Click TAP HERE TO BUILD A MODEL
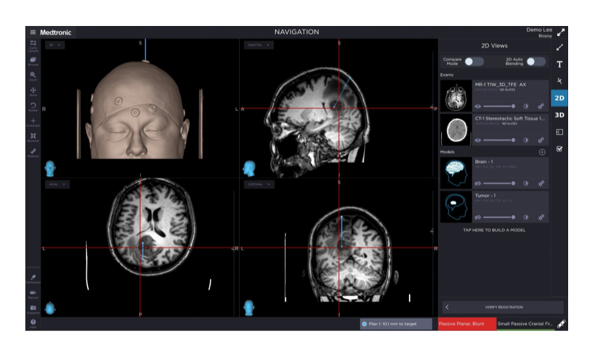596x364 pixels. [x=494, y=230]
